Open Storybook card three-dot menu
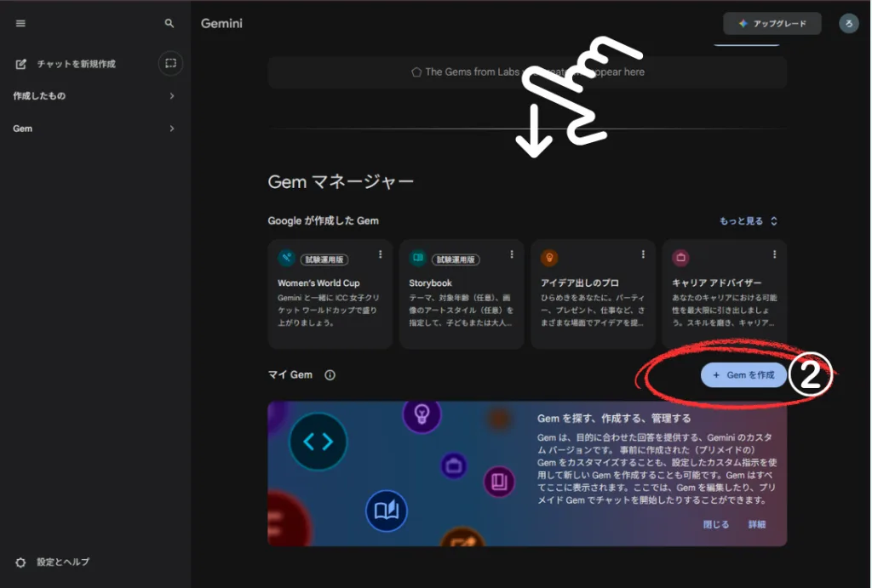This screenshot has height=588, width=872. (512, 254)
